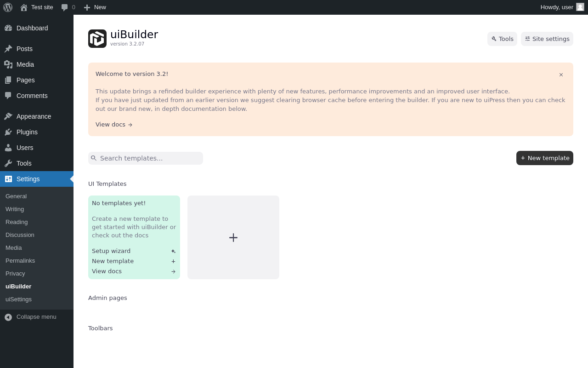Collapse the admin sidebar menu
This screenshot has width=588, height=368.
coord(37,317)
